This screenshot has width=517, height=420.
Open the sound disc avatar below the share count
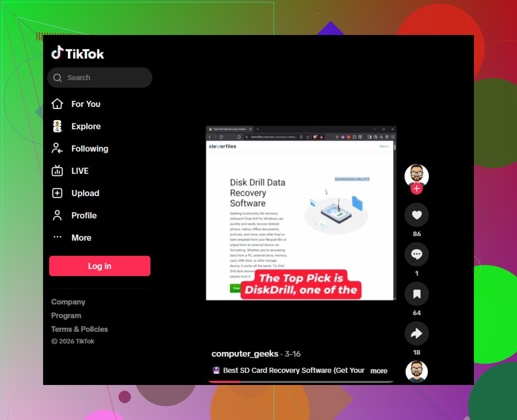pos(417,372)
